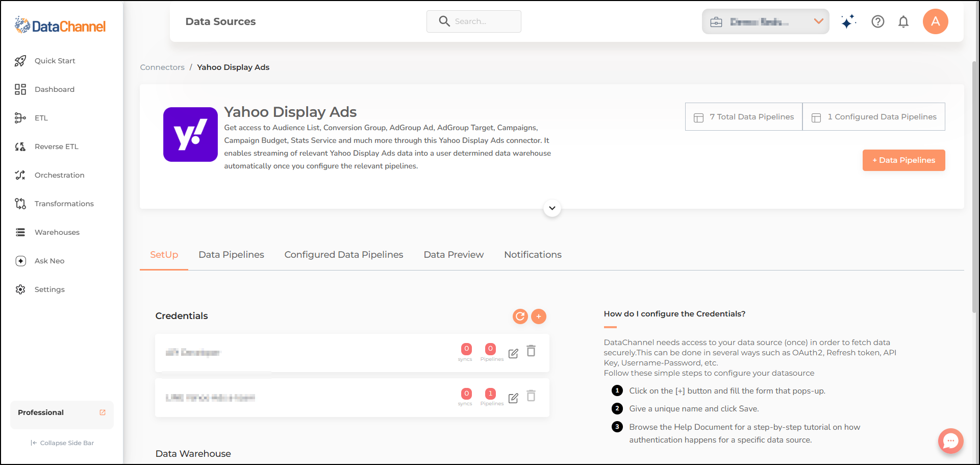Click the Data Warehouse heading

(x=193, y=454)
